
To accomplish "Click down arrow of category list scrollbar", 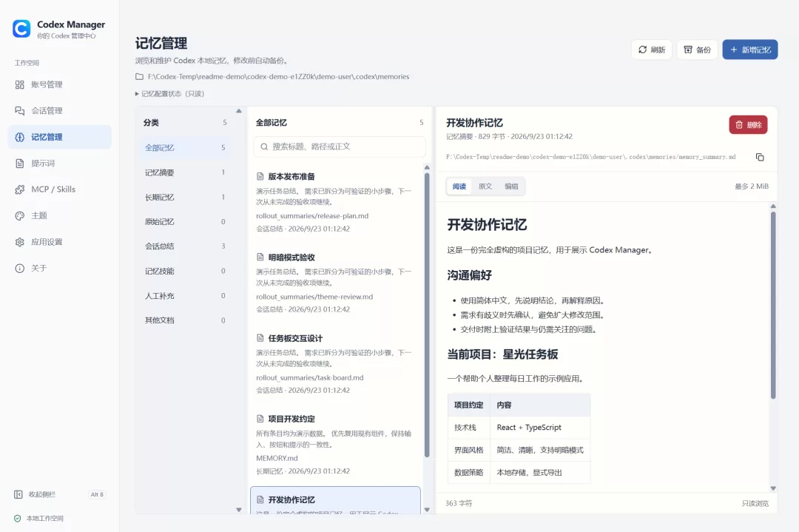I will click(x=238, y=510).
